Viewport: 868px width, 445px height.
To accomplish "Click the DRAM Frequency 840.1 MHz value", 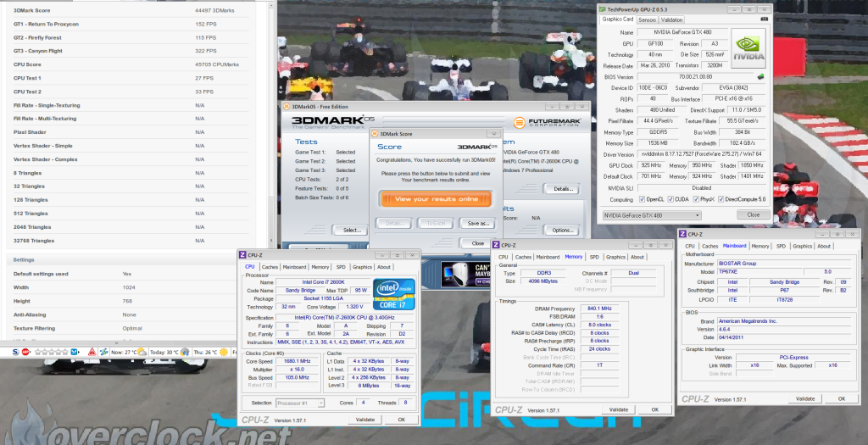I will tap(599, 309).
